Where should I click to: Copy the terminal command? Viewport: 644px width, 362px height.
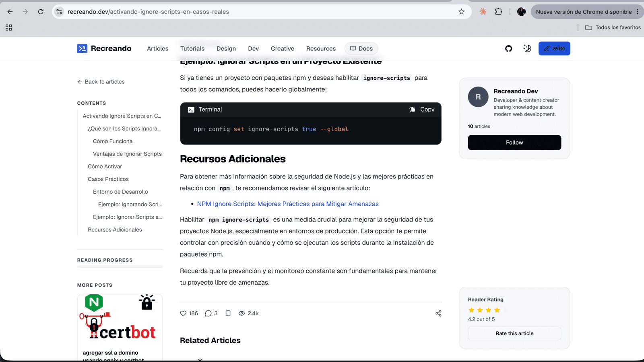[422, 110]
